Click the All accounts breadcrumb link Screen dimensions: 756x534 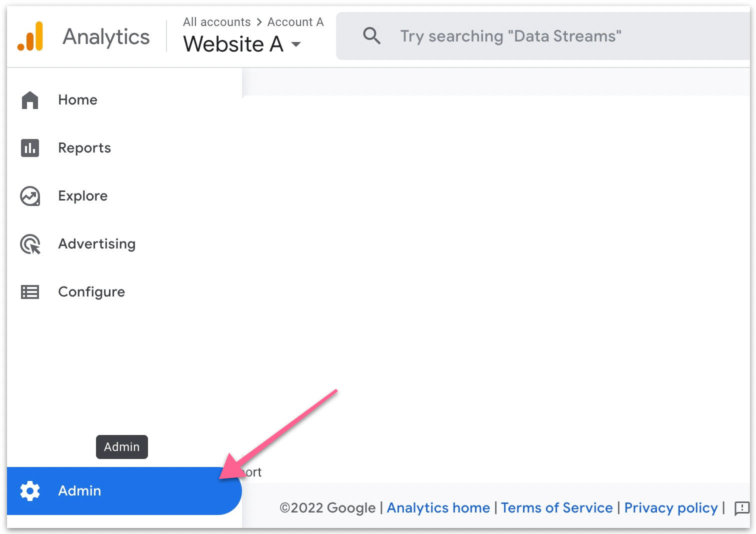[x=216, y=22]
